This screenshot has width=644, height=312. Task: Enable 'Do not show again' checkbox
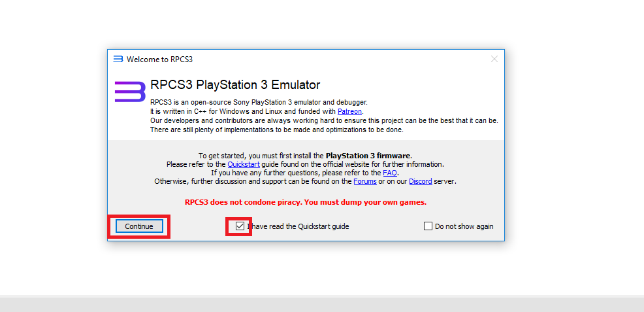point(428,226)
